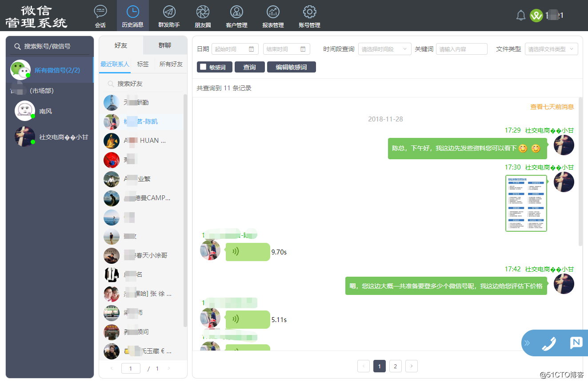
Task: Go to next page of message records
Action: click(x=412, y=366)
